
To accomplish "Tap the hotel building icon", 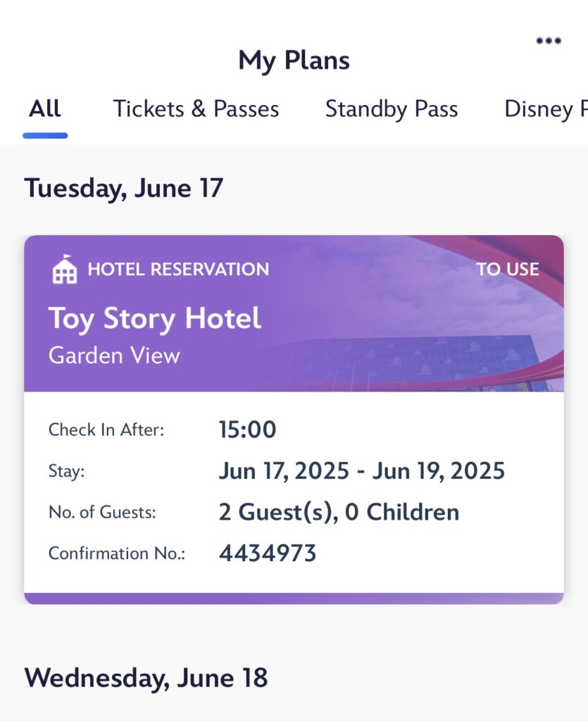I will click(64, 269).
